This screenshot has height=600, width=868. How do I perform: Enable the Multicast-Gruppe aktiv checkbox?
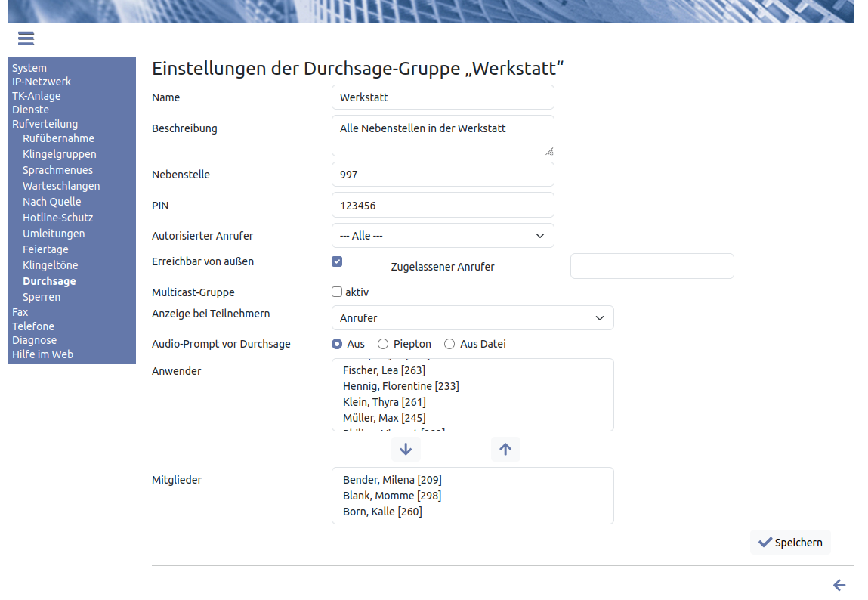pos(337,292)
